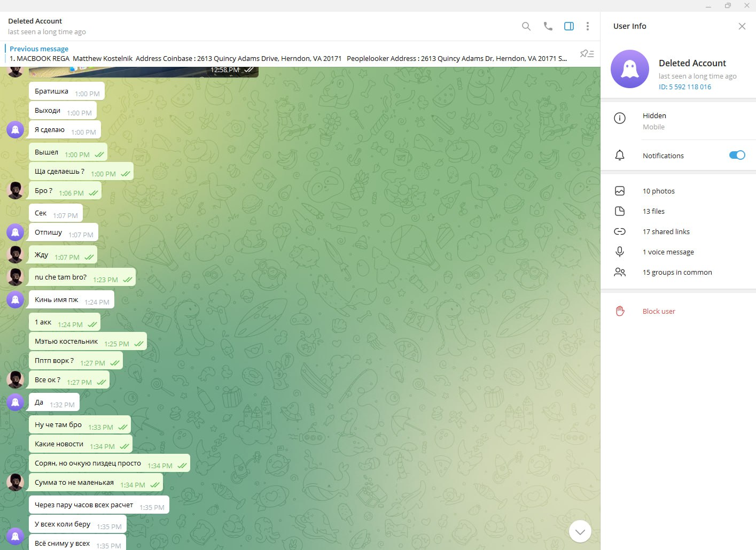Click the ghost profile picture in User Info
The width and height of the screenshot is (756, 550).
[x=630, y=69]
